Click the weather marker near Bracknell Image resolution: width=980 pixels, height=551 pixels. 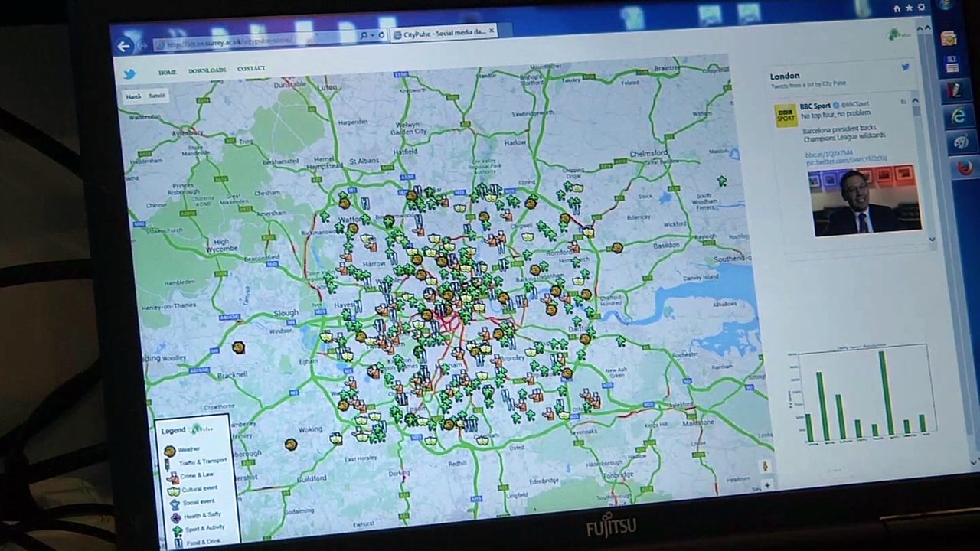238,348
